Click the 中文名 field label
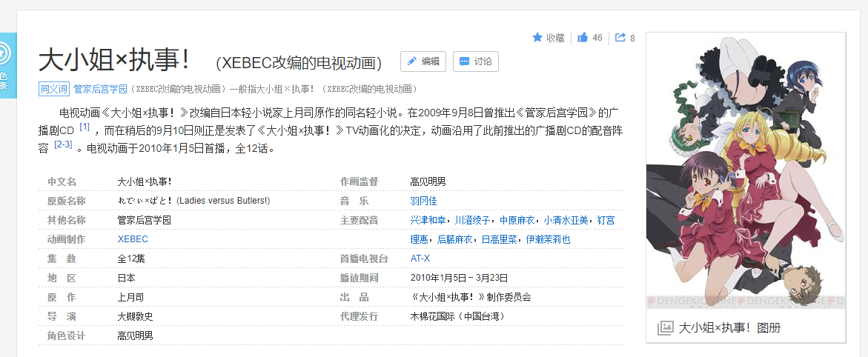The height and width of the screenshot is (357, 868). tap(62, 181)
